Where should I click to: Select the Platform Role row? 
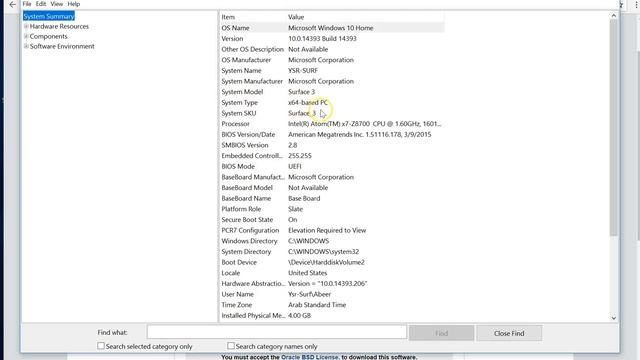[332, 209]
